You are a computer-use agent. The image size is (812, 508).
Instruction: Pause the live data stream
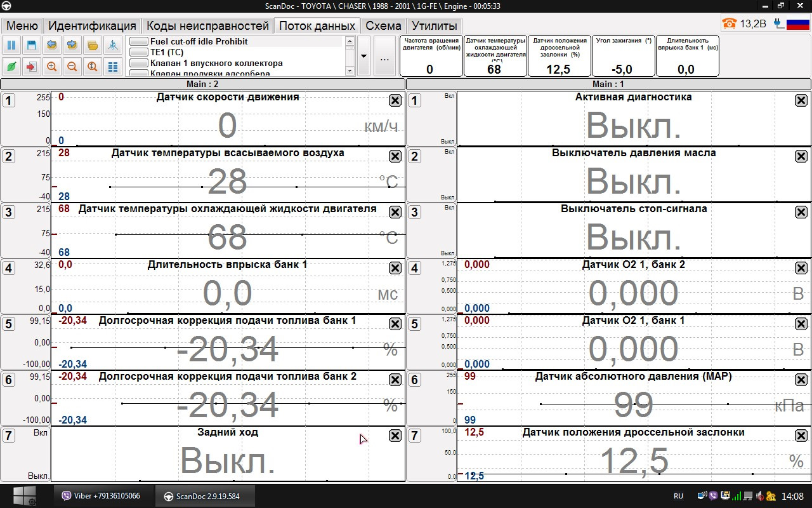pyautogui.click(x=11, y=46)
